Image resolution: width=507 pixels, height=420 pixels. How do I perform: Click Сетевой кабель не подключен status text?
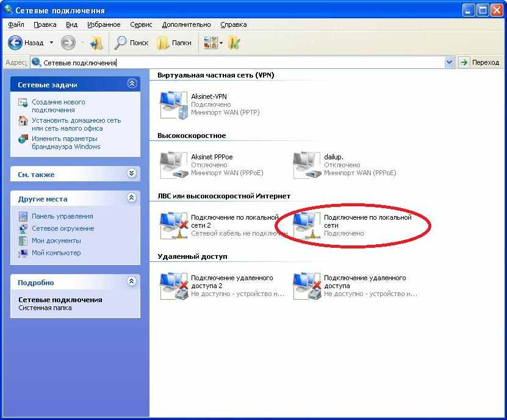click(239, 234)
